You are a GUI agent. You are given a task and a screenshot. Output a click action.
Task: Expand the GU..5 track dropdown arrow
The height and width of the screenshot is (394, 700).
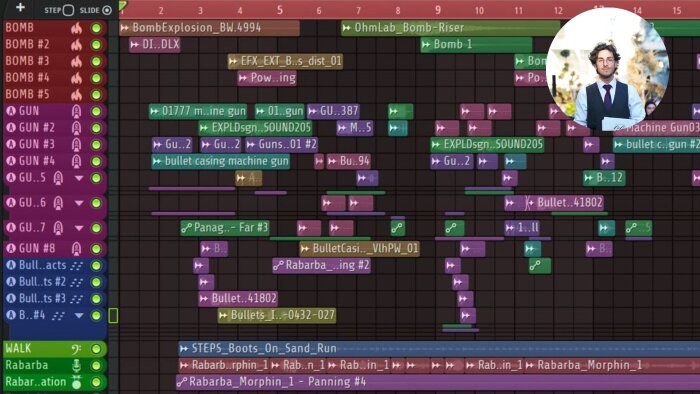(x=79, y=178)
